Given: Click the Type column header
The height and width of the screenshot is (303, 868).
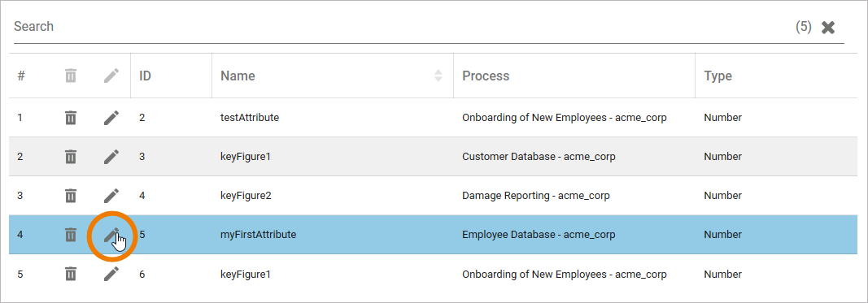Looking at the screenshot, I should tap(718, 76).
